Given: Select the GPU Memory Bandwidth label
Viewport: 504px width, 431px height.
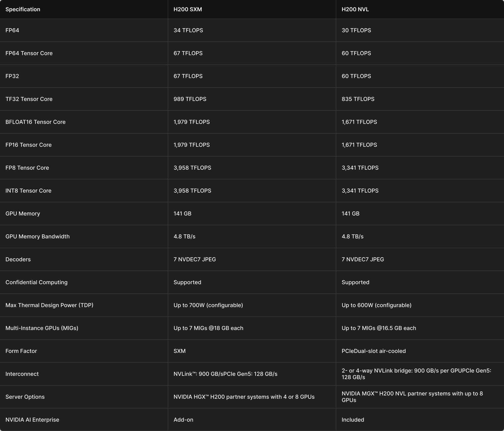Looking at the screenshot, I should coord(38,236).
